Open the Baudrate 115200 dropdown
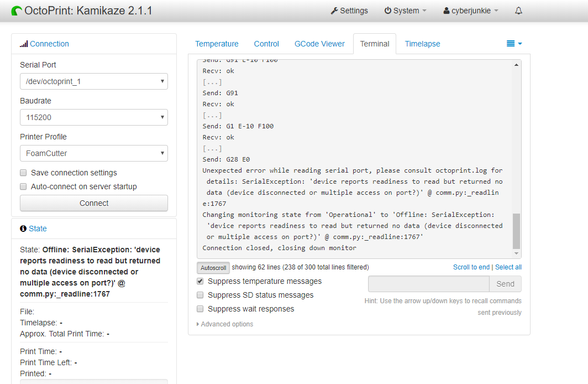588x384 pixels. 94,117
